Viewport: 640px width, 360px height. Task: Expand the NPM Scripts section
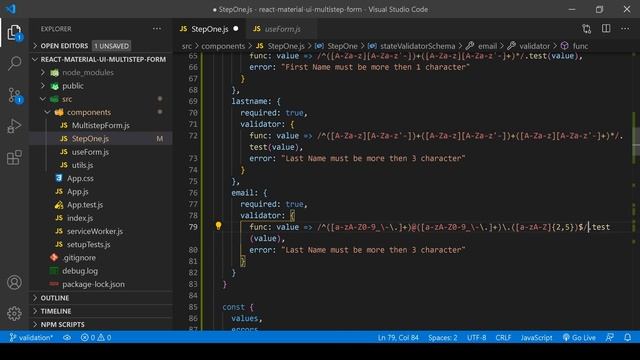[101, 324]
